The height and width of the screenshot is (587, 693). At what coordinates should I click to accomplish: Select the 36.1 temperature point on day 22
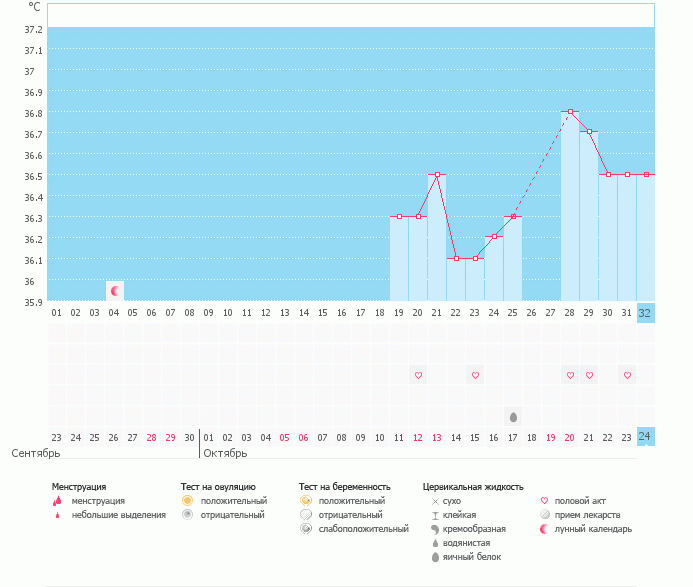[456, 258]
